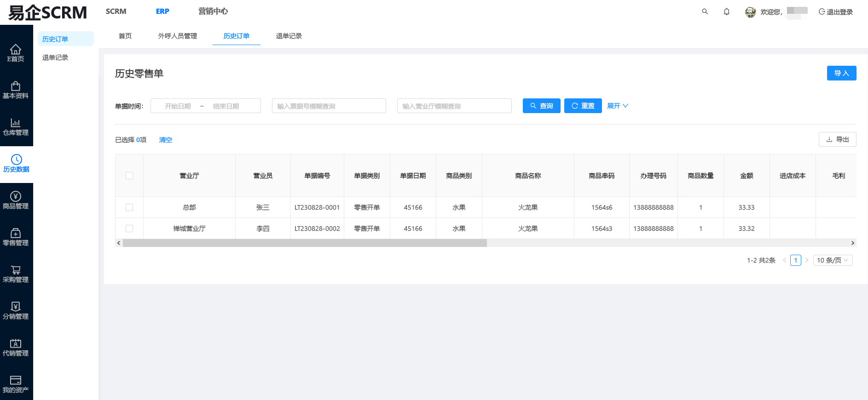Select the 历史订单 tab
Screen dimensions: 868x400
(x=237, y=36)
